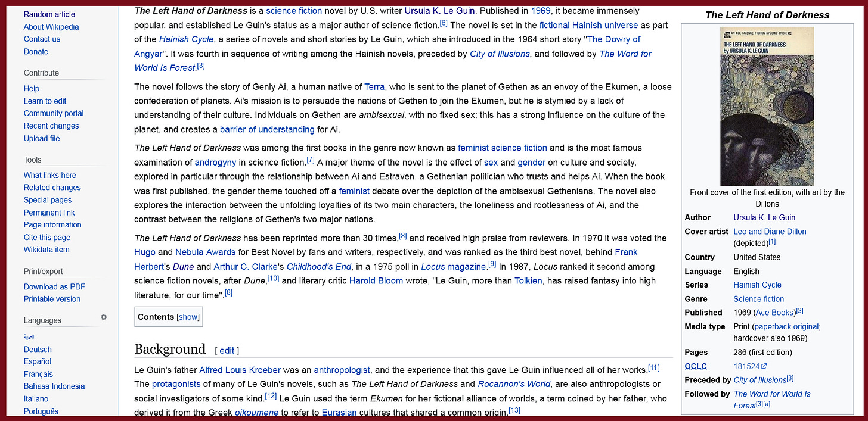The image size is (868, 421).
Task: Click Cite this page
Action: (x=47, y=238)
